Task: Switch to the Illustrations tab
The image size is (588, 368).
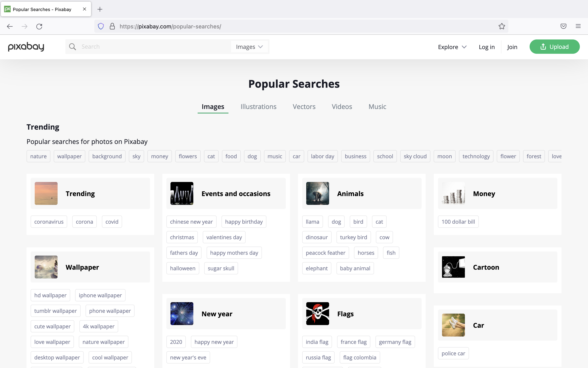Action: coord(258,107)
